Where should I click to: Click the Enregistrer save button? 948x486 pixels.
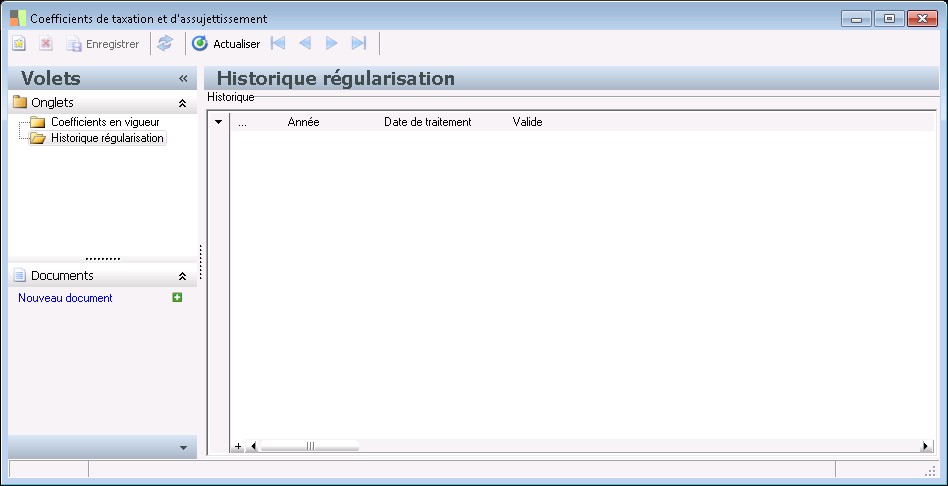(x=103, y=44)
